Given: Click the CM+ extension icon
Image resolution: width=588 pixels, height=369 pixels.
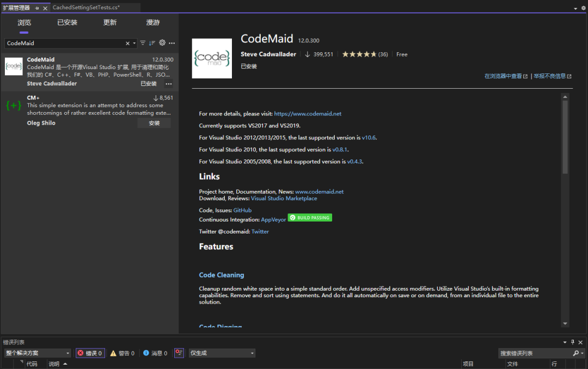Looking at the screenshot, I should (13, 105).
